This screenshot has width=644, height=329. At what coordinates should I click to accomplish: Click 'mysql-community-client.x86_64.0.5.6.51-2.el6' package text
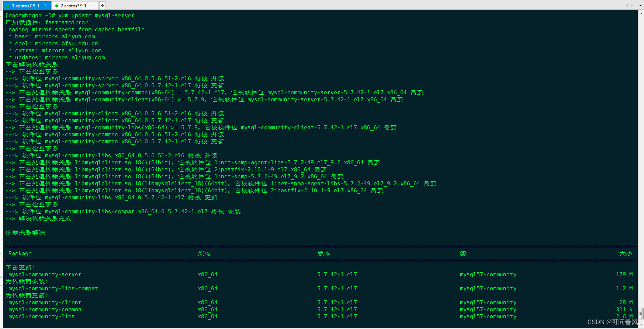pos(118,113)
